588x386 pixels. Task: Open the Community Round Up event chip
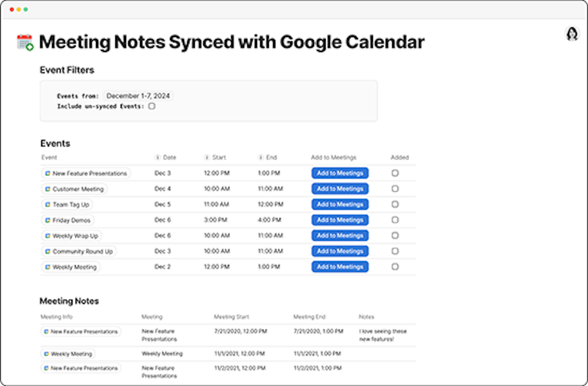[x=79, y=251]
